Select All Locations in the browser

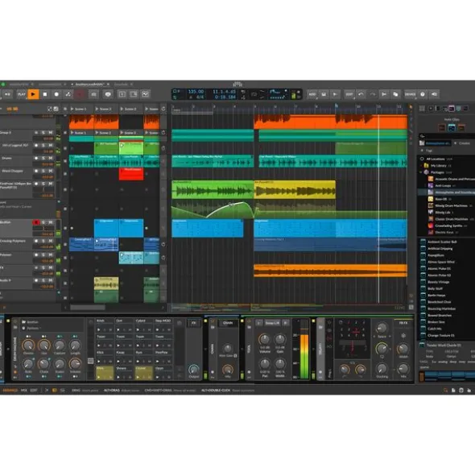436,159
